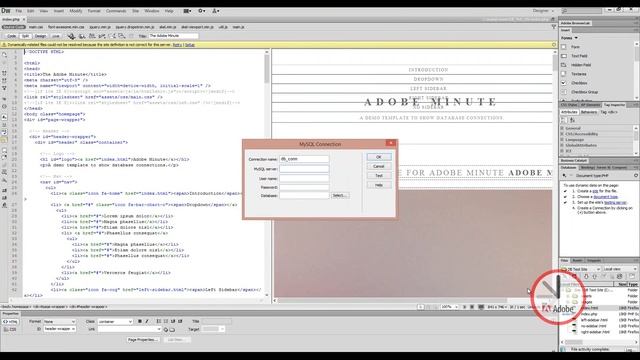Switch to Code view
640x360 pixels.
point(11,36)
